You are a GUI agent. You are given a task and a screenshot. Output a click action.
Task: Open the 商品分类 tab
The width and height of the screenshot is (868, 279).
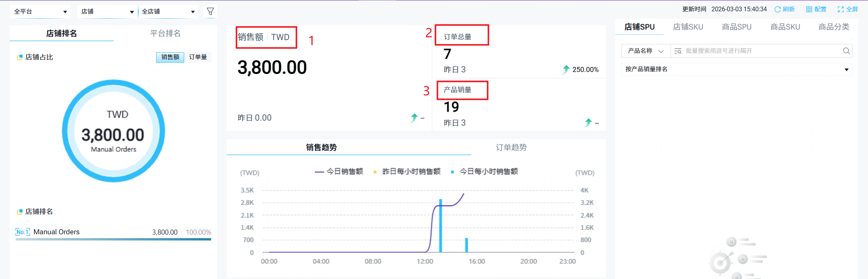[834, 27]
